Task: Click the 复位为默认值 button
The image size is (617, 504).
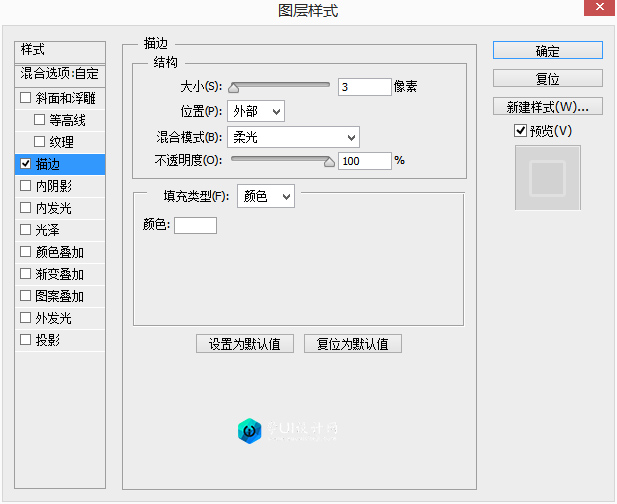Action: (x=353, y=344)
